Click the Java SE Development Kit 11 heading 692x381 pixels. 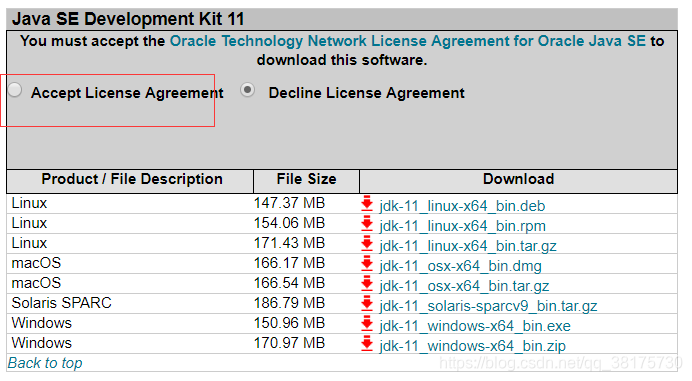click(x=128, y=19)
